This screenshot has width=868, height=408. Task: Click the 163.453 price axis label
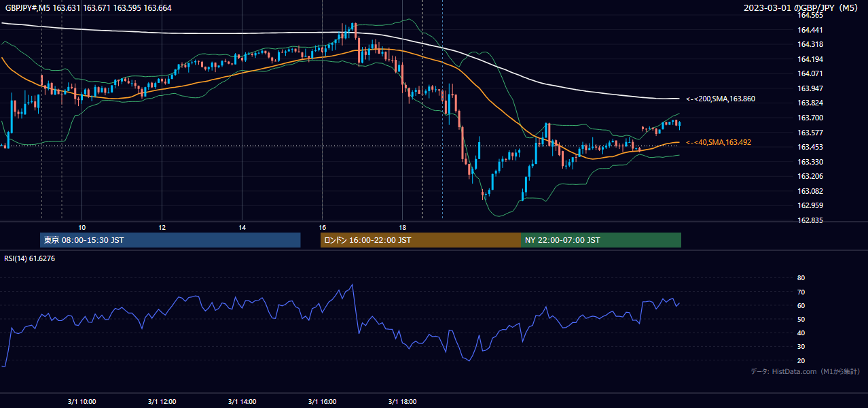tap(810, 147)
